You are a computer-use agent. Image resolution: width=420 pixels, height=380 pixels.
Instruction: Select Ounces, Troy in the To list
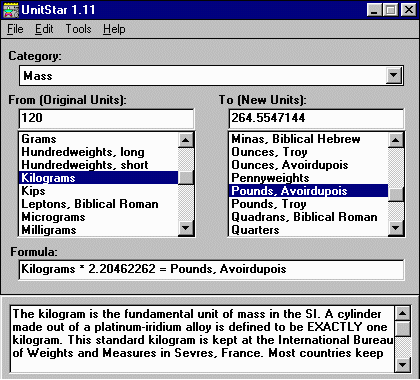point(309,152)
